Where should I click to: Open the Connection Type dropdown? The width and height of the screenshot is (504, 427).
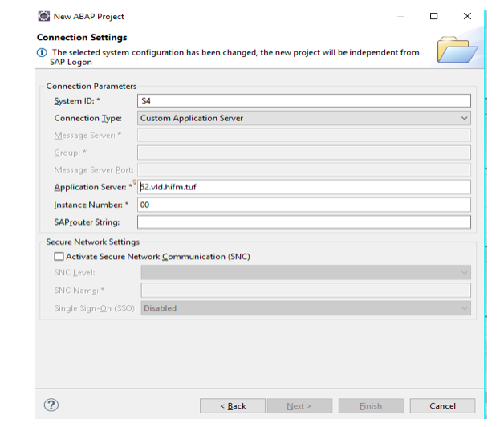[x=303, y=118]
